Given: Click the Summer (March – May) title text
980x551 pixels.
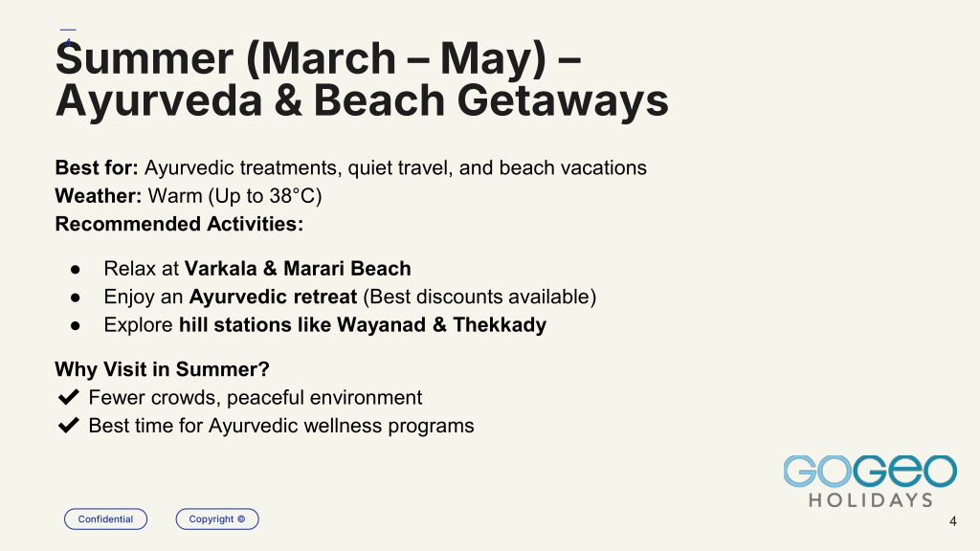Looking at the screenshot, I should pos(319,58).
